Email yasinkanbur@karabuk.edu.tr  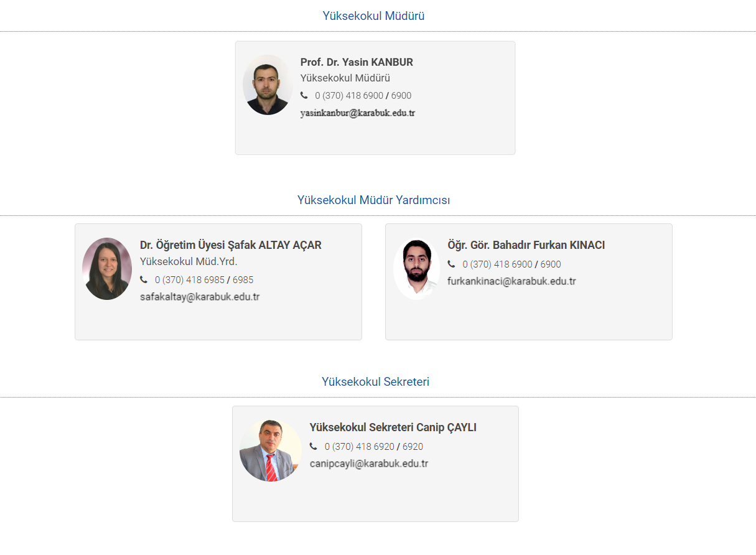(357, 113)
